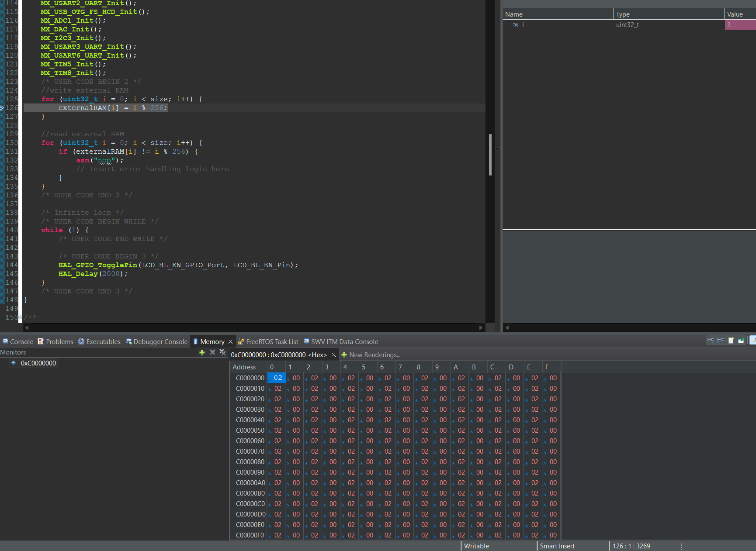Open a new memory rendering tab

pyautogui.click(x=731, y=340)
